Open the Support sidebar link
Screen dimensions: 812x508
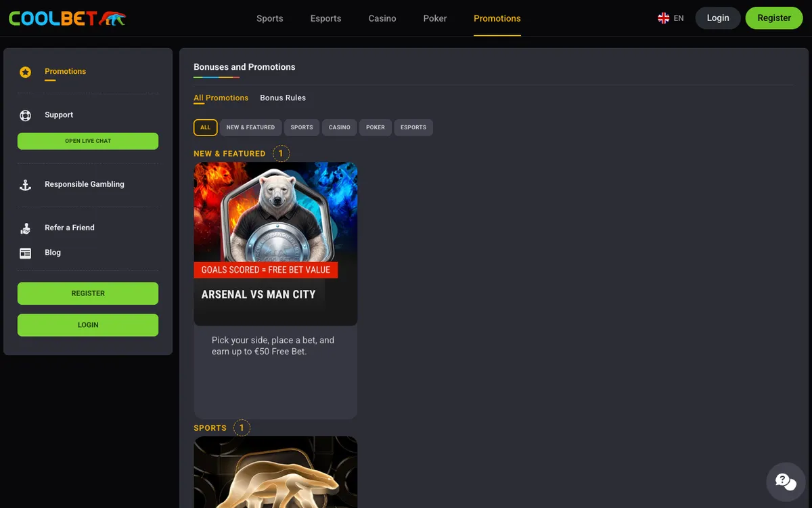[59, 115]
